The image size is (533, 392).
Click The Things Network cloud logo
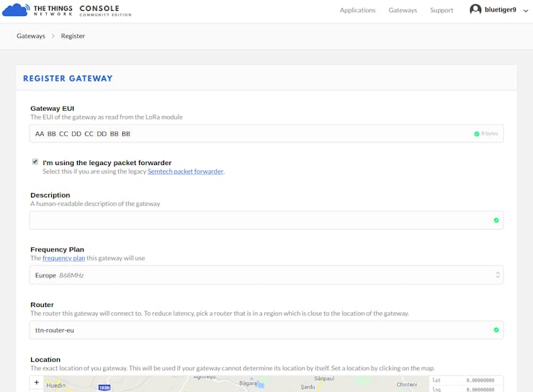16,10
